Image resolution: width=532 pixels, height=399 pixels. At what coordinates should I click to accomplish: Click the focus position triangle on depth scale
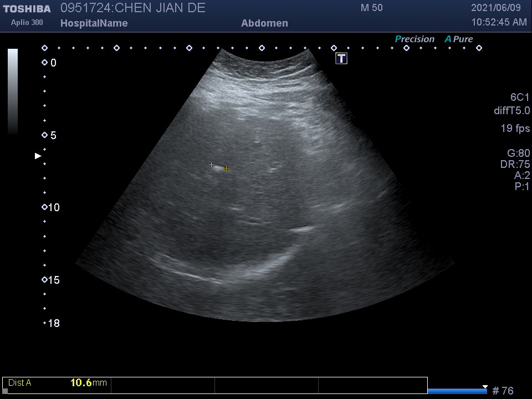[38, 156]
